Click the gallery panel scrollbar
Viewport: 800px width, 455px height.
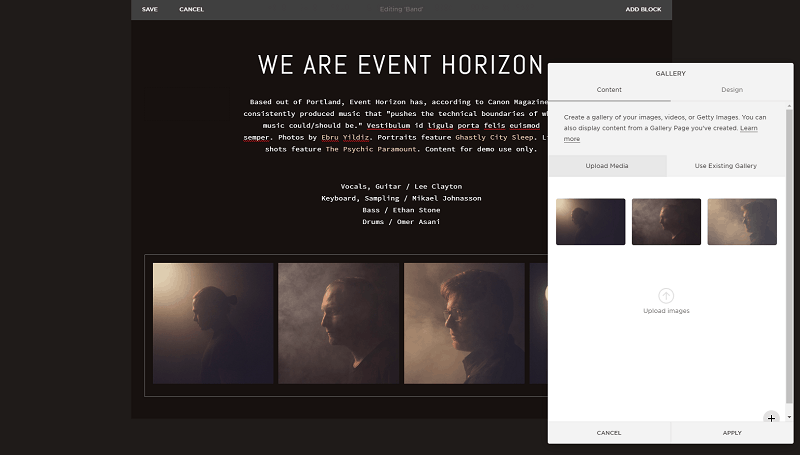[x=789, y=255]
